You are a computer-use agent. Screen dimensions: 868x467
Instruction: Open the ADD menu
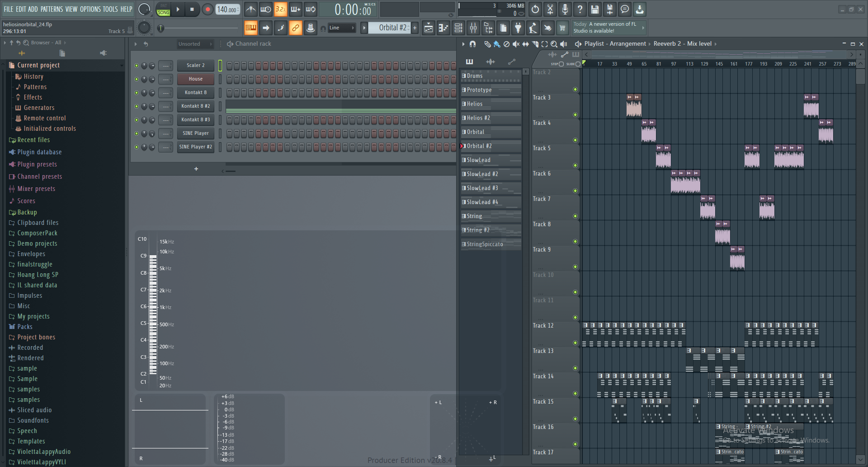coord(33,9)
